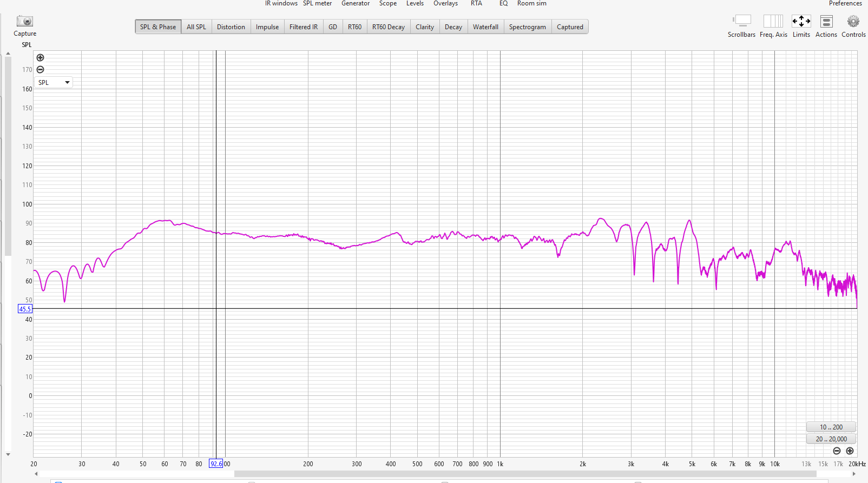Open Generator tool

click(x=356, y=3)
